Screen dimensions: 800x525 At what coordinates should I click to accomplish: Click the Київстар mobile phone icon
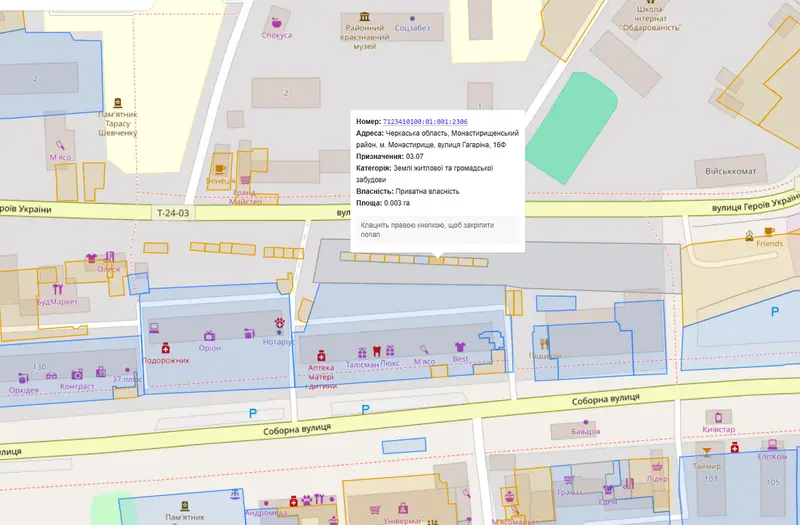pos(718,418)
